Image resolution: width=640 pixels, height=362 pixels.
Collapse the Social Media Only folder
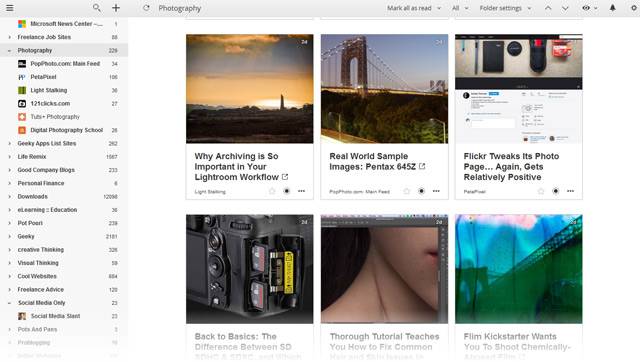[x=9, y=303]
